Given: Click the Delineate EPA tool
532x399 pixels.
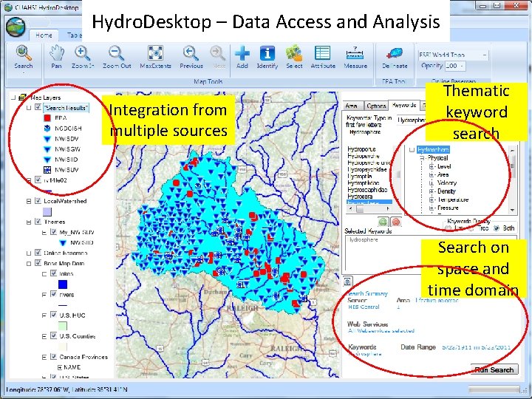Looking at the screenshot, I should point(395,57).
